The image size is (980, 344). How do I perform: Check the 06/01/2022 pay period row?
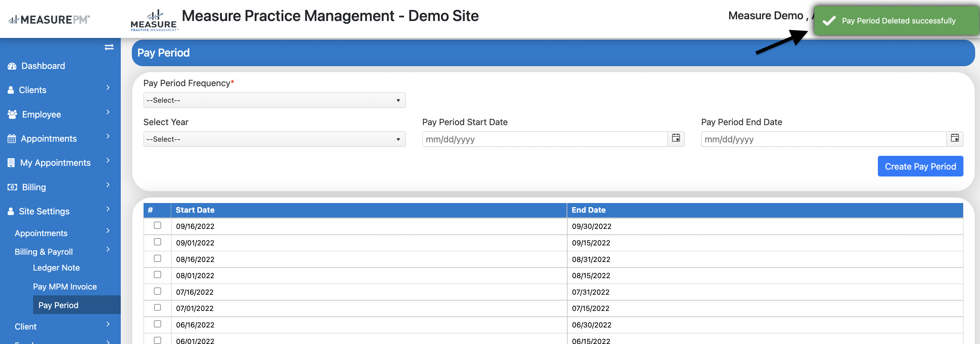[x=157, y=340]
